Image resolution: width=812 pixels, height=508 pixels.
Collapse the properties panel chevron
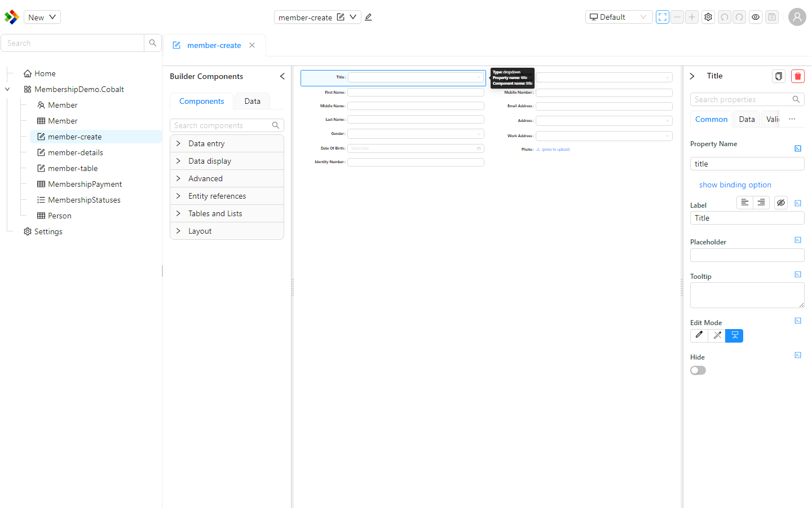coord(692,76)
